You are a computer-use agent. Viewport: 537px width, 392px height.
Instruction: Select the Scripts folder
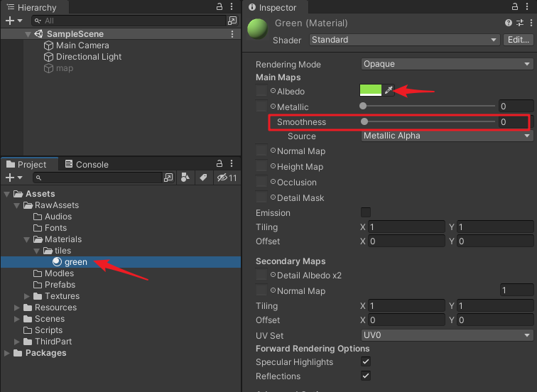(43, 330)
